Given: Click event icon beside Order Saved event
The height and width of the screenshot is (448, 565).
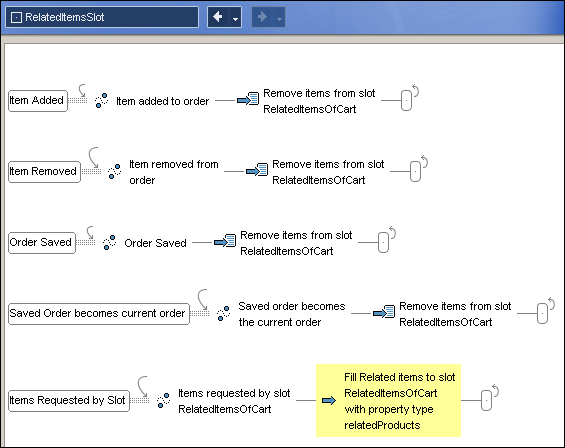Looking at the screenshot, I should (x=110, y=242).
